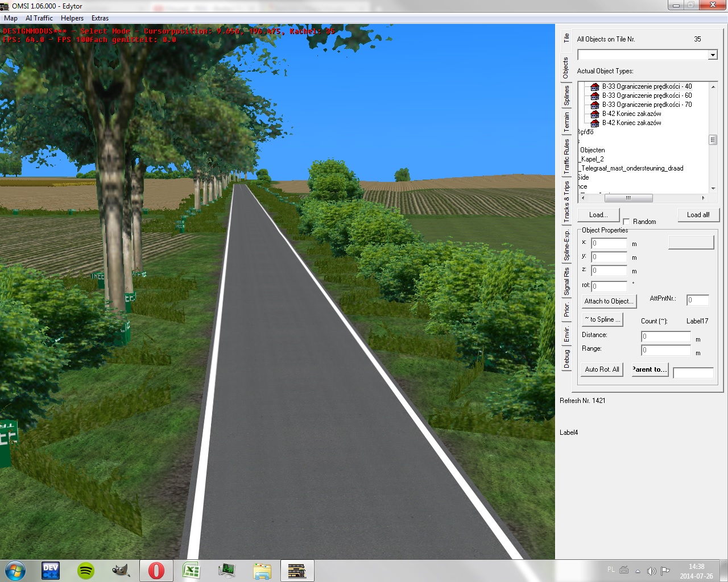728x582 pixels.
Task: Click the OMSI Editor taskbar icon
Action: click(x=297, y=571)
